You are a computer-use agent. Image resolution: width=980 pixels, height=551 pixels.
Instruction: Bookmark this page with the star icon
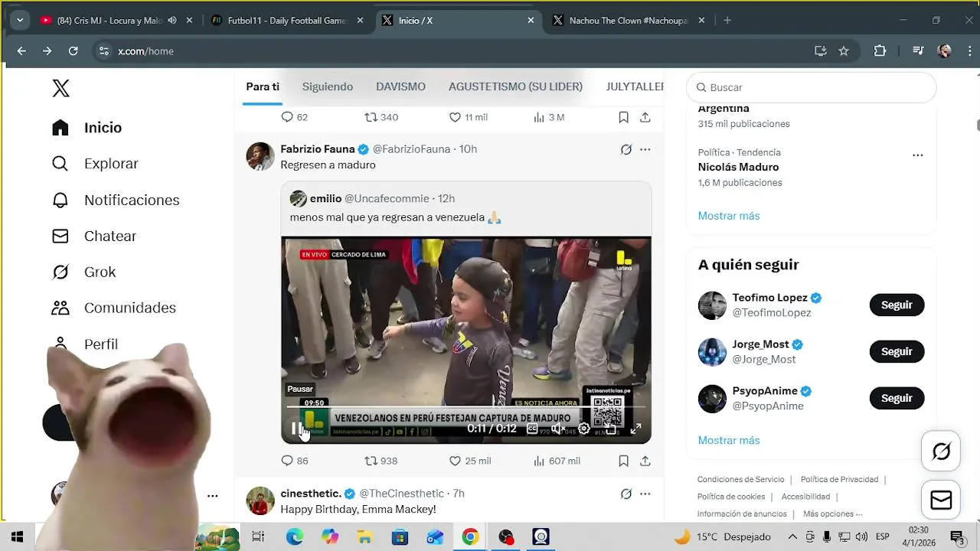pyautogui.click(x=844, y=51)
